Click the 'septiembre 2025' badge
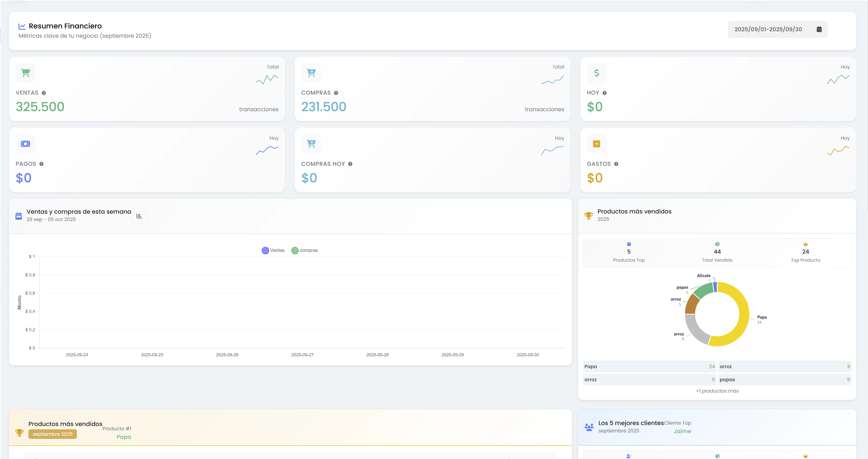 coord(53,434)
